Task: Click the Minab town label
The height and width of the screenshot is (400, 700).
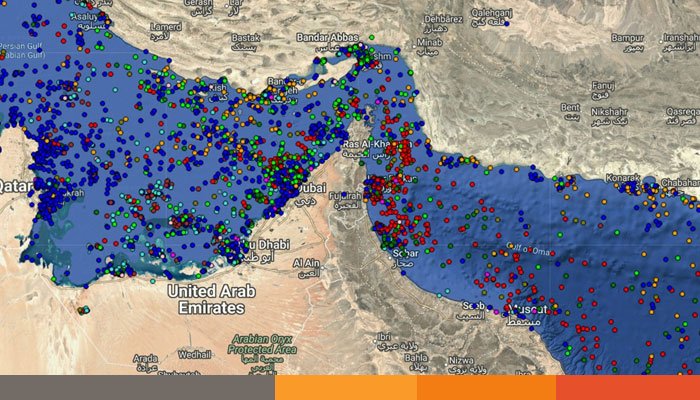Action: (431, 43)
